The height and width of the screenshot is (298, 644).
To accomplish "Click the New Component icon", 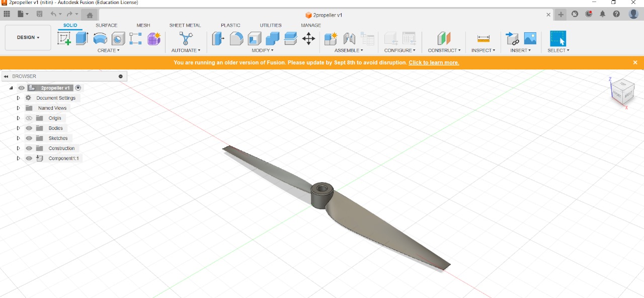I will 331,38.
